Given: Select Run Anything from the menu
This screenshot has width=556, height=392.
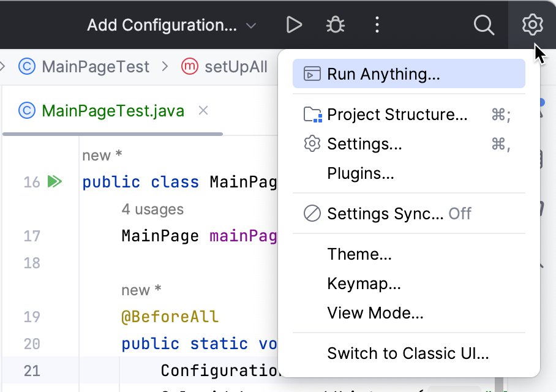Looking at the screenshot, I should [x=383, y=74].
